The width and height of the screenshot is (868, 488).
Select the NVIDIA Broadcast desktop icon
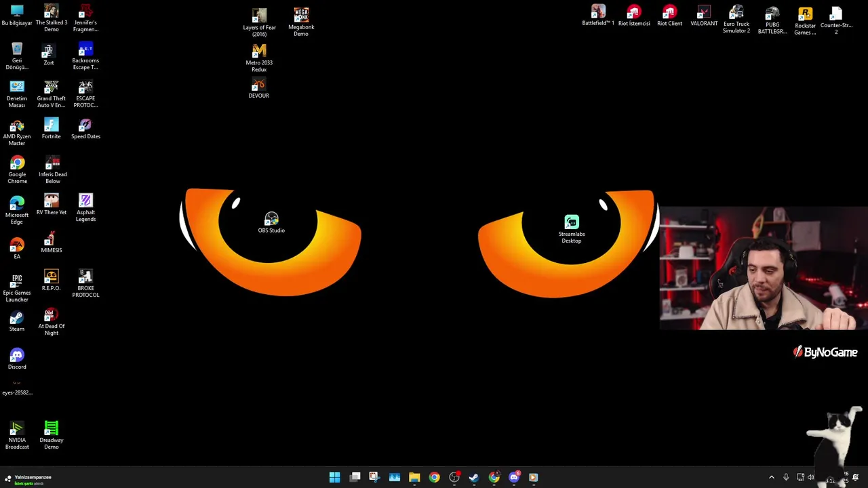pos(17,436)
